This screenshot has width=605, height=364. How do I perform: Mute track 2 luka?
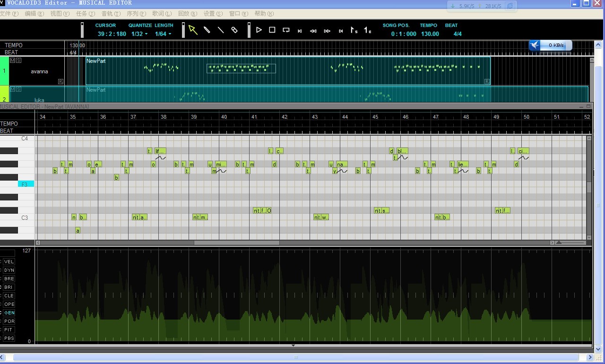pos(12,89)
